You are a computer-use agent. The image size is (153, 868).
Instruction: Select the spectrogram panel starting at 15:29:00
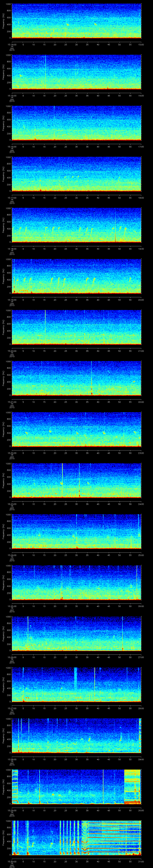[77, 787]
